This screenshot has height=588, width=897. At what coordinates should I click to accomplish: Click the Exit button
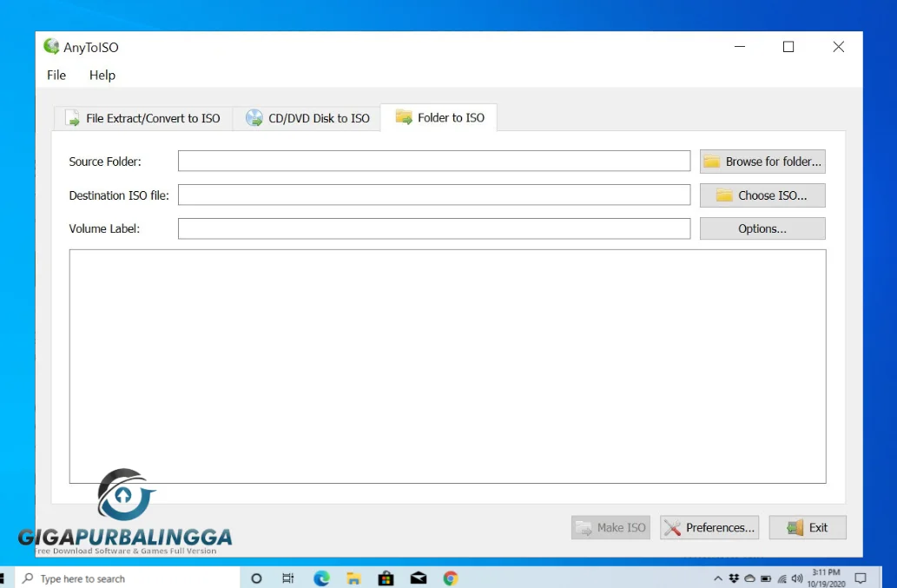click(x=808, y=527)
